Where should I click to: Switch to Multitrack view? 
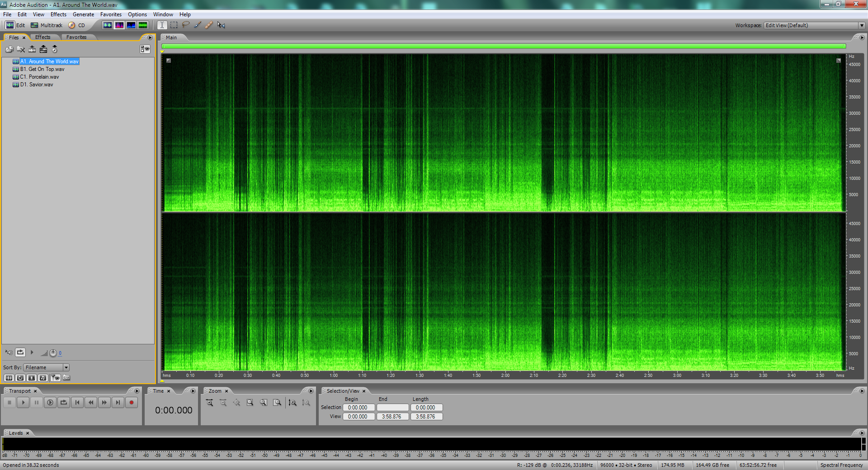click(46, 25)
